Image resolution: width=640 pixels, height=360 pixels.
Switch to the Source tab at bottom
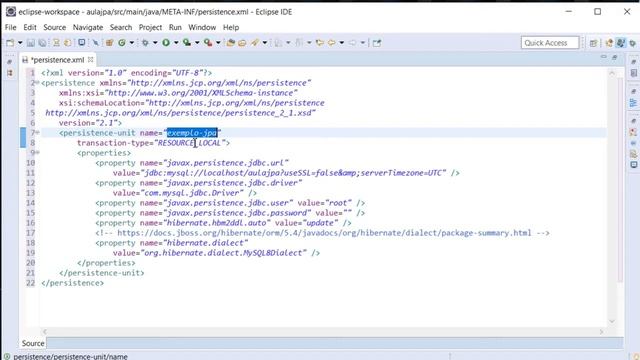click(33, 343)
